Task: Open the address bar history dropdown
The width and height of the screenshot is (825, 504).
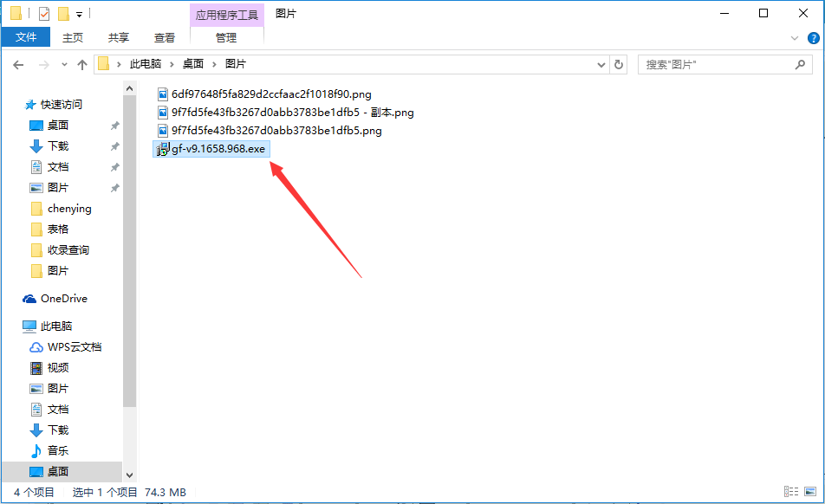Action: point(602,65)
